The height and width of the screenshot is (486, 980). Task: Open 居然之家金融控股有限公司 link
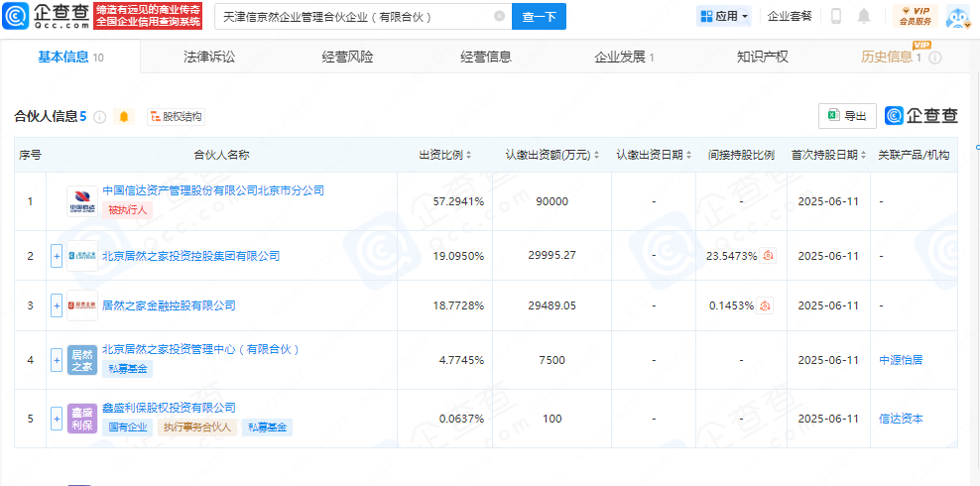pyautogui.click(x=169, y=305)
